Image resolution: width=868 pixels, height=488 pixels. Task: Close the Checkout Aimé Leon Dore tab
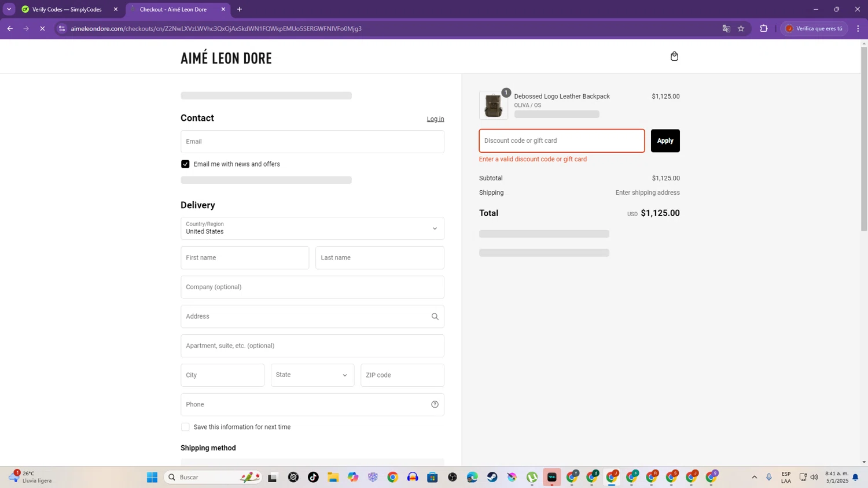(x=223, y=9)
